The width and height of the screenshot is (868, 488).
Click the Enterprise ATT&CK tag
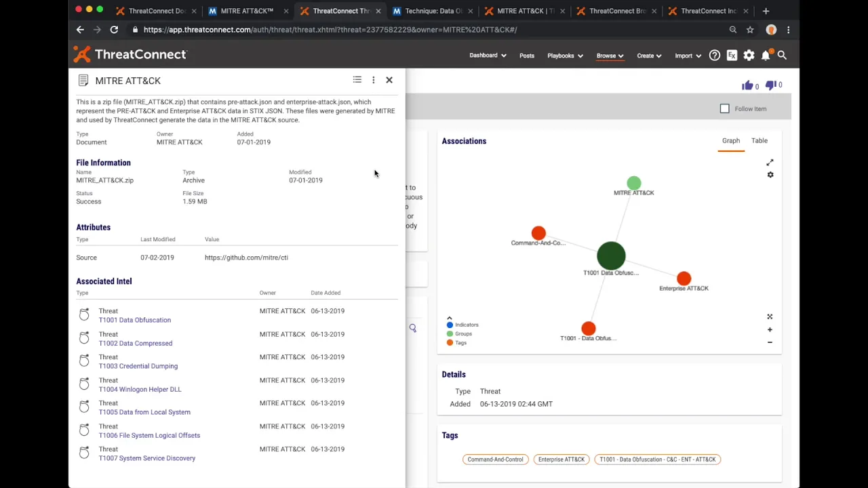(561, 460)
